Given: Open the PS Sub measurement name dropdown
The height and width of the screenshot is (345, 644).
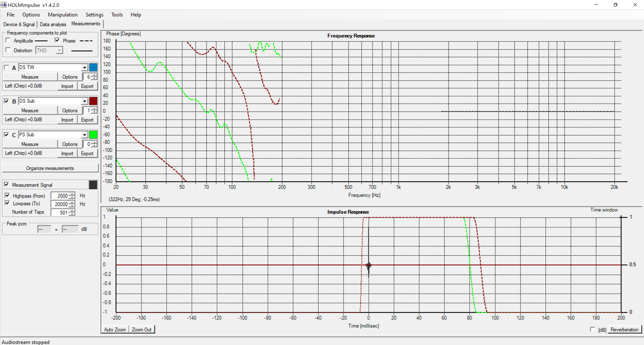Looking at the screenshot, I should tap(84, 135).
